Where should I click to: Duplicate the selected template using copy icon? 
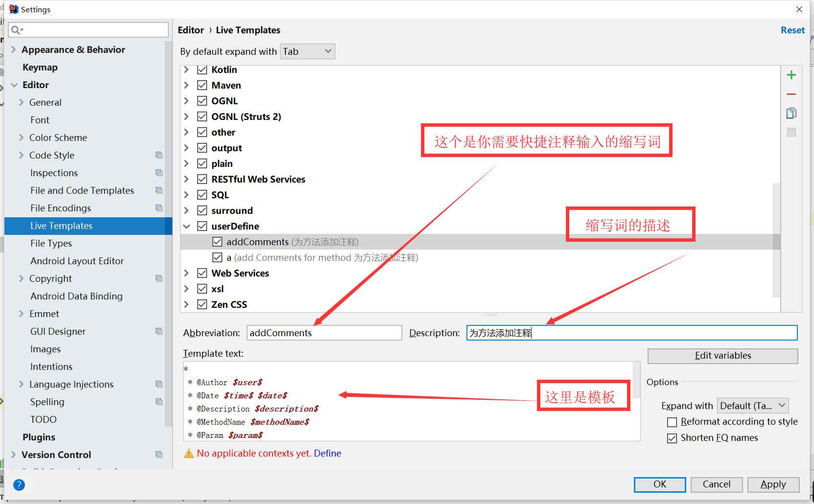click(791, 113)
